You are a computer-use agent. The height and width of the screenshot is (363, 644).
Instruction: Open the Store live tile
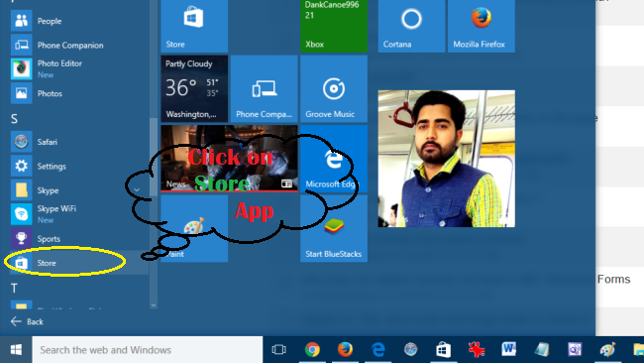pyautogui.click(x=194, y=26)
